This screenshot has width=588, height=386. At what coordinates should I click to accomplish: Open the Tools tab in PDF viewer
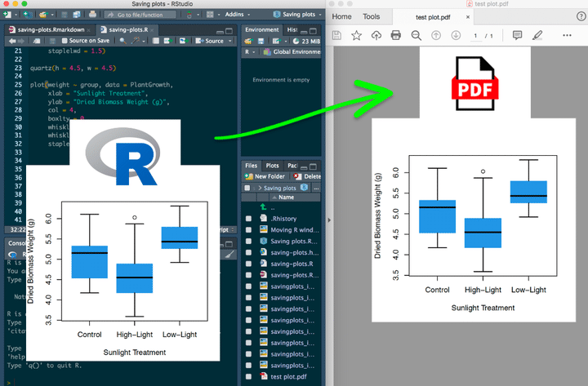372,16
